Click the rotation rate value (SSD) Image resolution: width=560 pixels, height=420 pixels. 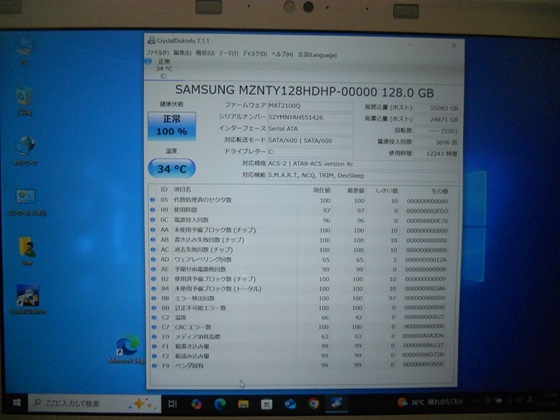(x=437, y=131)
